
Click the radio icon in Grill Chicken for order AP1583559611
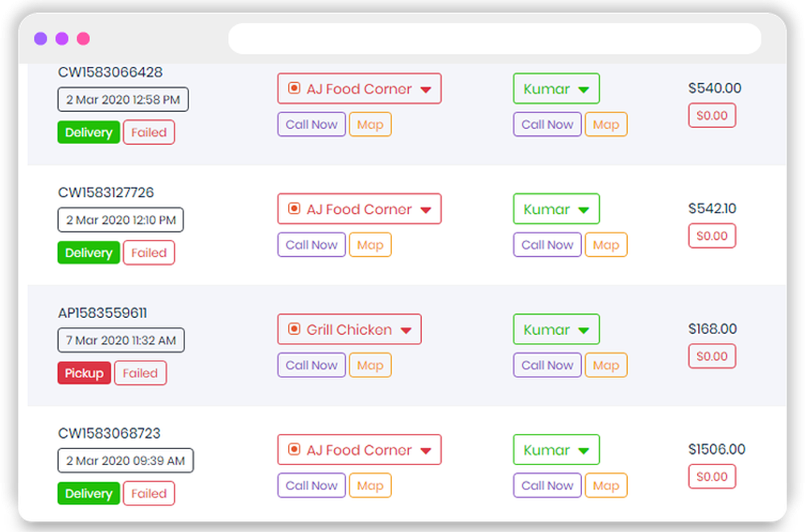294,328
